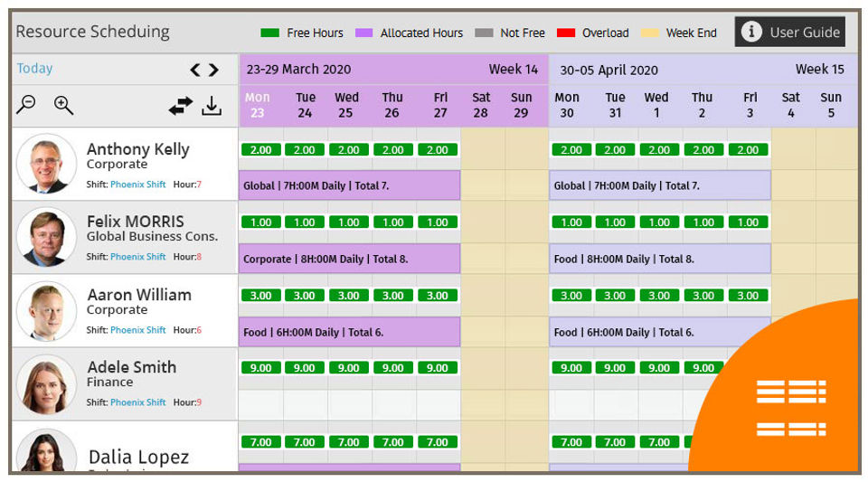Click the red Overload legend swatch
Viewport: 868px width, 482px height.
(x=566, y=33)
